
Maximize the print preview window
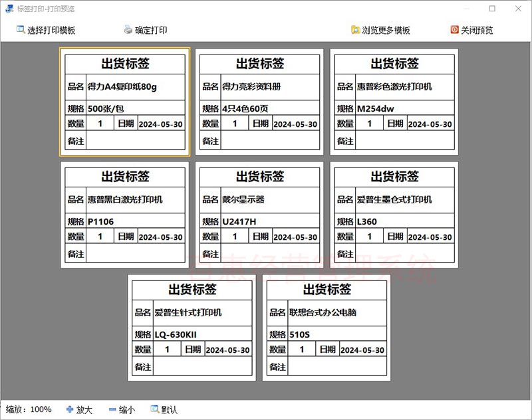(492, 9)
